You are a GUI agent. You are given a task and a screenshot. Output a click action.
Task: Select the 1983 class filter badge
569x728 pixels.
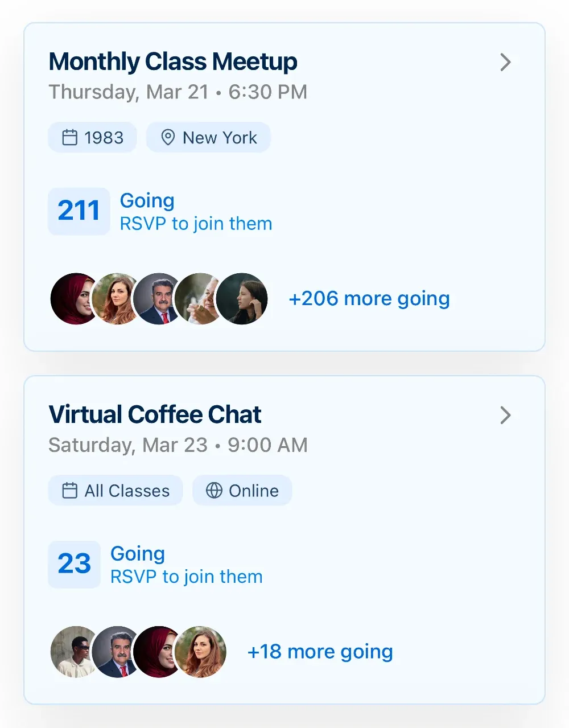92,137
